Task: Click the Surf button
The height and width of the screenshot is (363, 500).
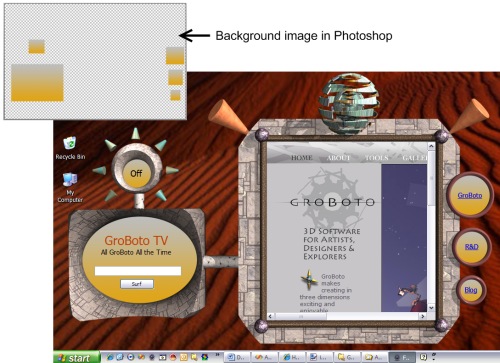Action: coord(137,284)
